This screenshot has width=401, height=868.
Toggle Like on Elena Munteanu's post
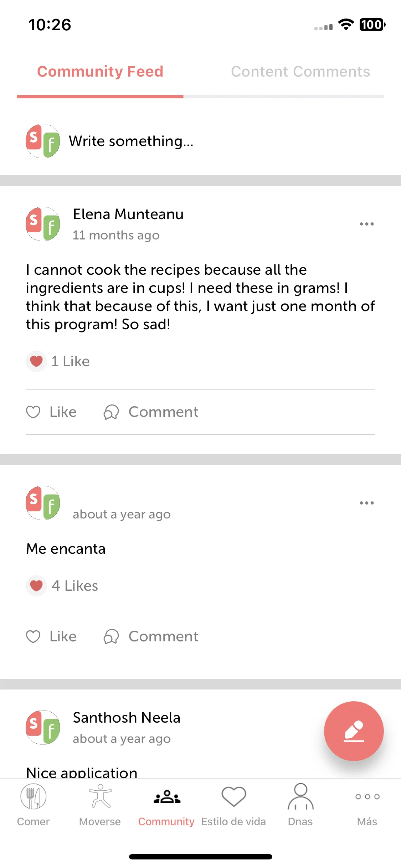[x=51, y=412]
